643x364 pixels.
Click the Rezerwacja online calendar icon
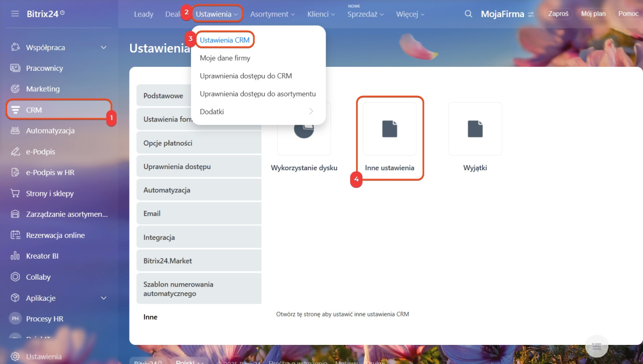15,235
